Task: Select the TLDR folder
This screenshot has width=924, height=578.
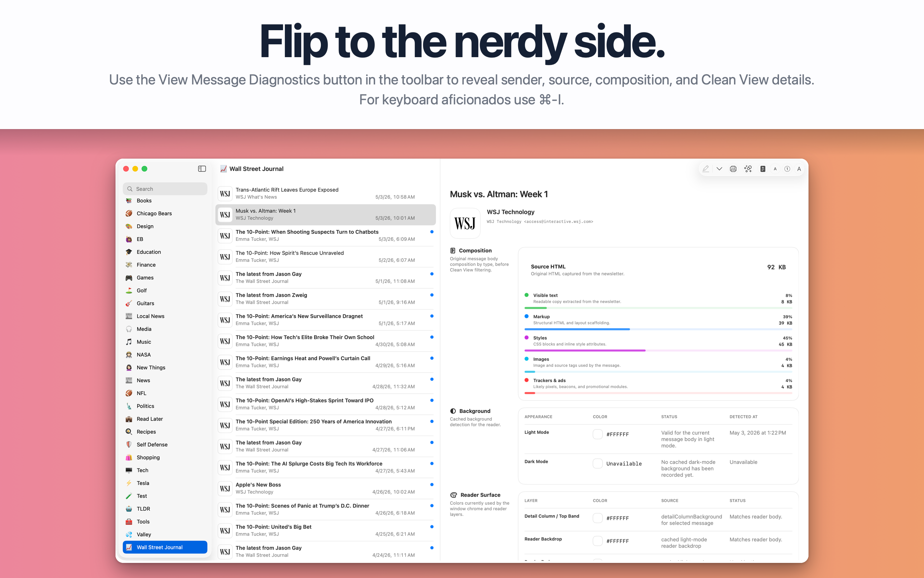Action: [x=165, y=509]
